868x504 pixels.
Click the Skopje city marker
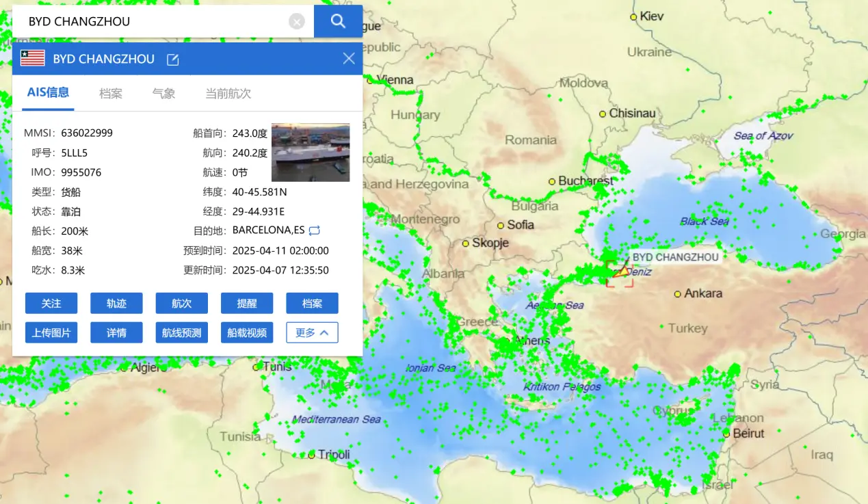point(466,243)
